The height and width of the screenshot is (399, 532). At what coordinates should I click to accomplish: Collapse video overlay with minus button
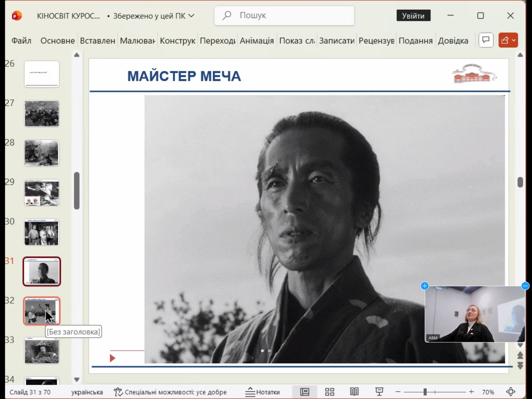coord(525,286)
